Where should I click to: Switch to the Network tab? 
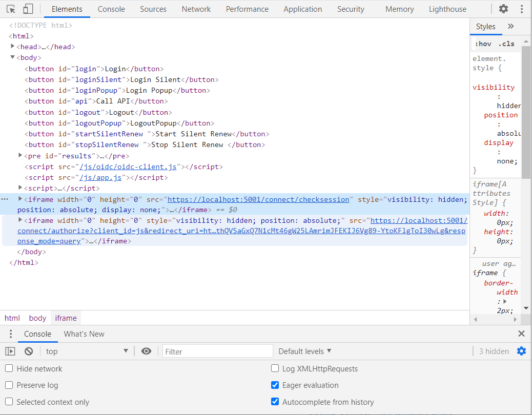[x=196, y=9]
